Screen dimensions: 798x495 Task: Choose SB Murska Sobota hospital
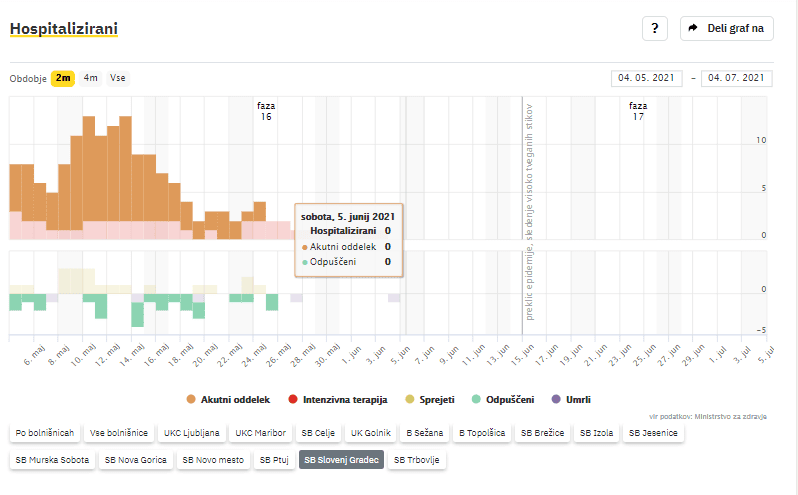pos(51,461)
